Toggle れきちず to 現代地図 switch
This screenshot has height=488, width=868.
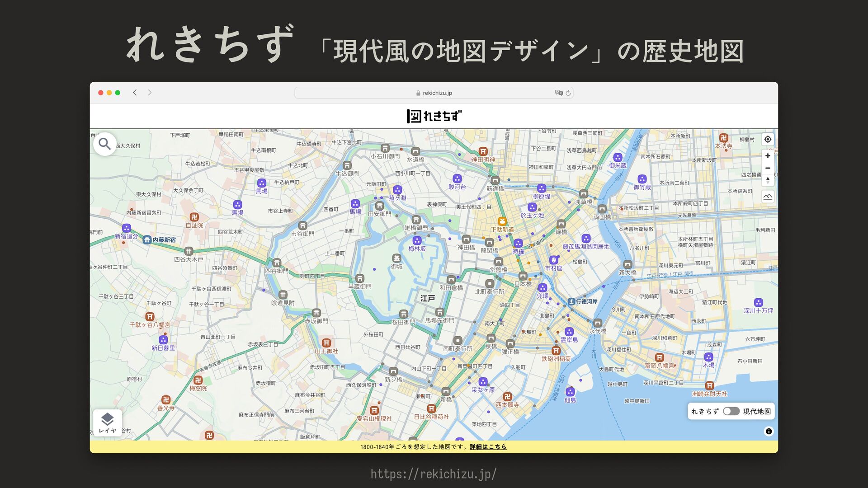[x=731, y=411]
